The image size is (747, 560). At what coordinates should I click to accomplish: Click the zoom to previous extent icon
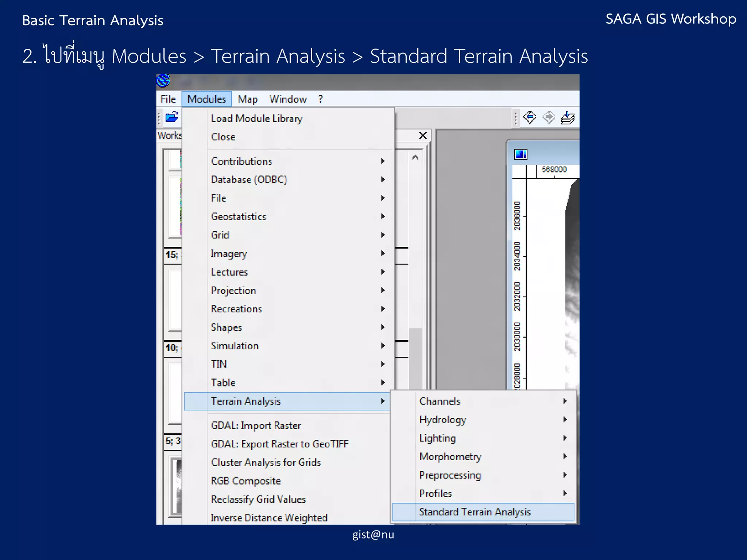pyautogui.click(x=529, y=118)
